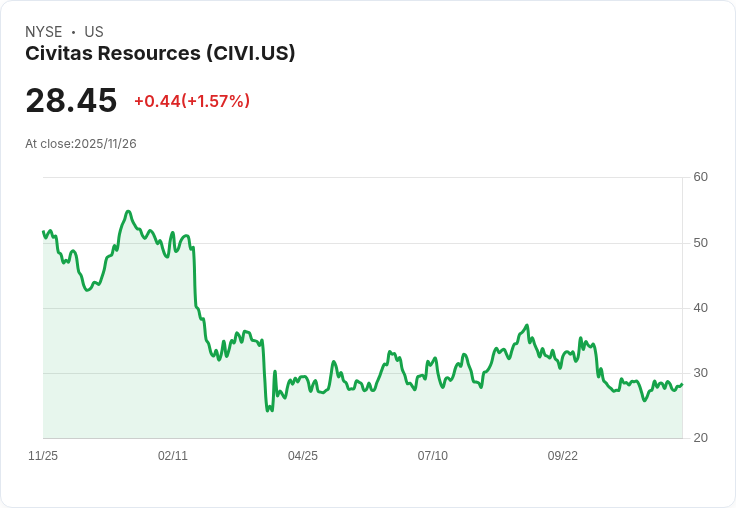Click the chart's highest peak near 55
Screen dimensions: 736x508
pos(128,212)
